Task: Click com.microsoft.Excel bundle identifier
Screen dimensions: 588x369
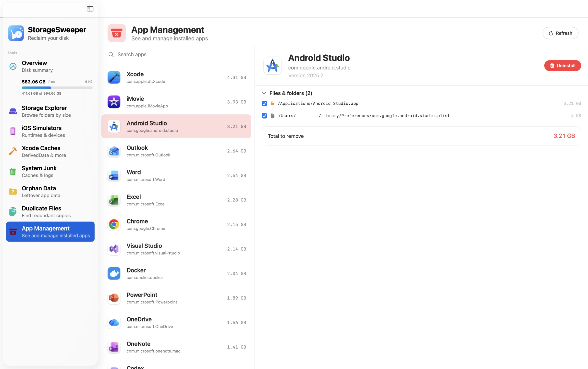Action: (x=146, y=204)
